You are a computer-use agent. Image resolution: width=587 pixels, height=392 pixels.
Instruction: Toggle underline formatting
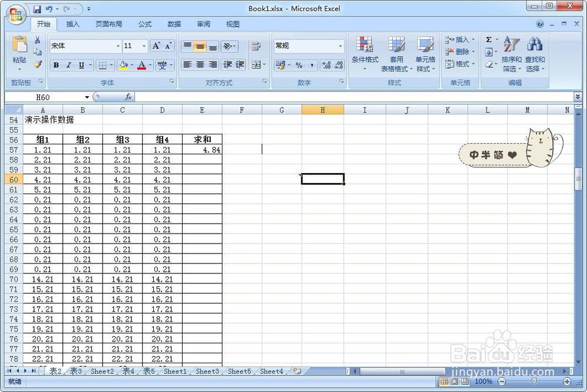tap(81, 65)
